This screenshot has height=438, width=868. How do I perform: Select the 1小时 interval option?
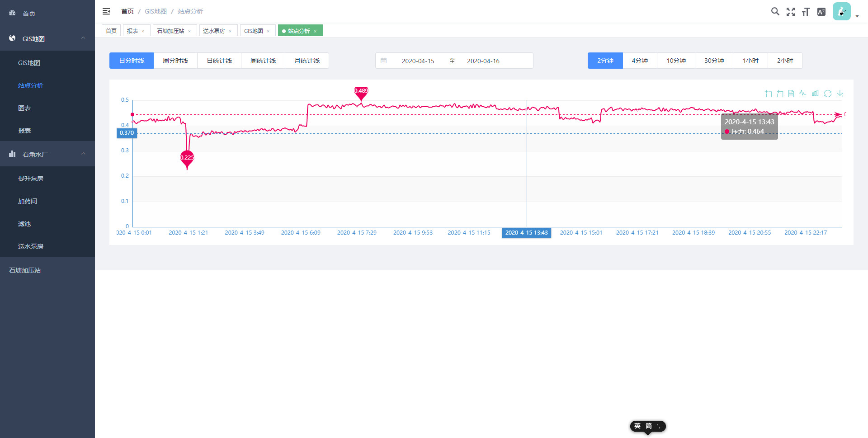(750, 61)
